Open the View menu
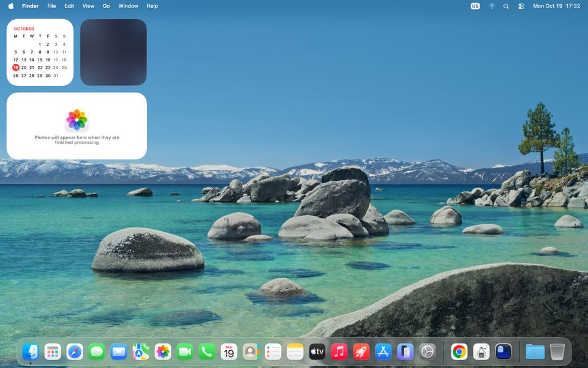Viewport: 588px width, 368px height. [88, 6]
